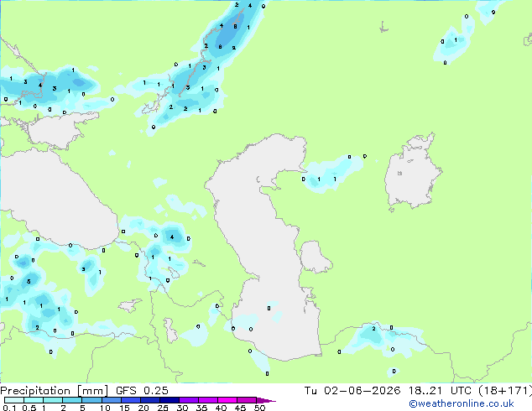Click the "0.5" legend scale label
The height and width of the screenshot is (411, 532).
(x=29, y=408)
